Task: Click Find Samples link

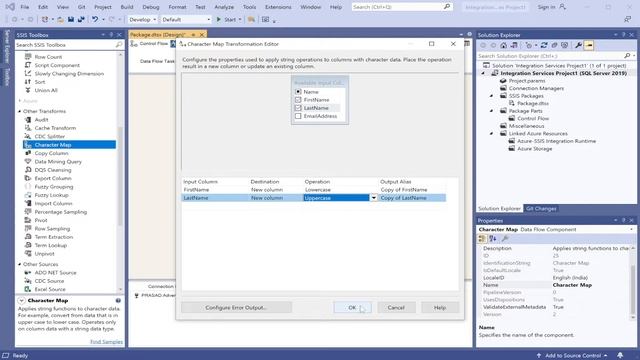Action: pyautogui.click(x=106, y=342)
